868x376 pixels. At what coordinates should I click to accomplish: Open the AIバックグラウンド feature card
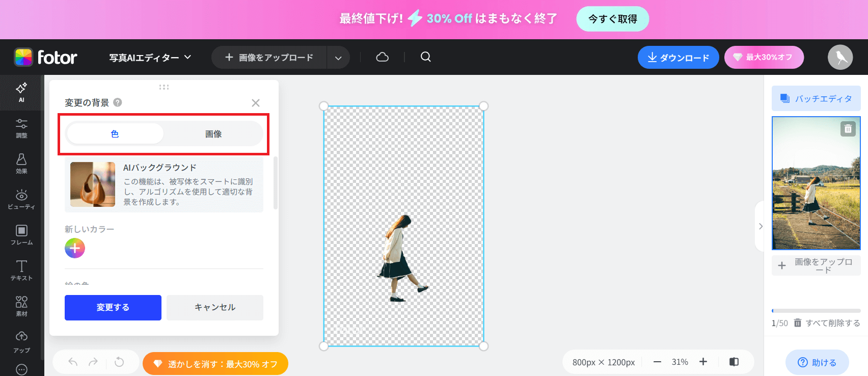pos(164,184)
